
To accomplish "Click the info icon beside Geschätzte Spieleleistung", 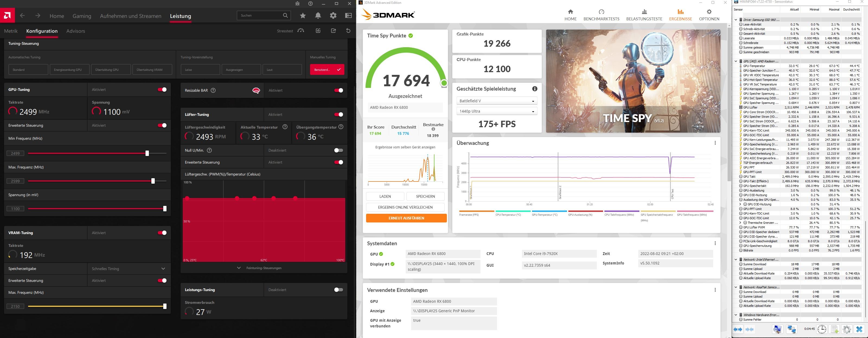I will (x=535, y=89).
